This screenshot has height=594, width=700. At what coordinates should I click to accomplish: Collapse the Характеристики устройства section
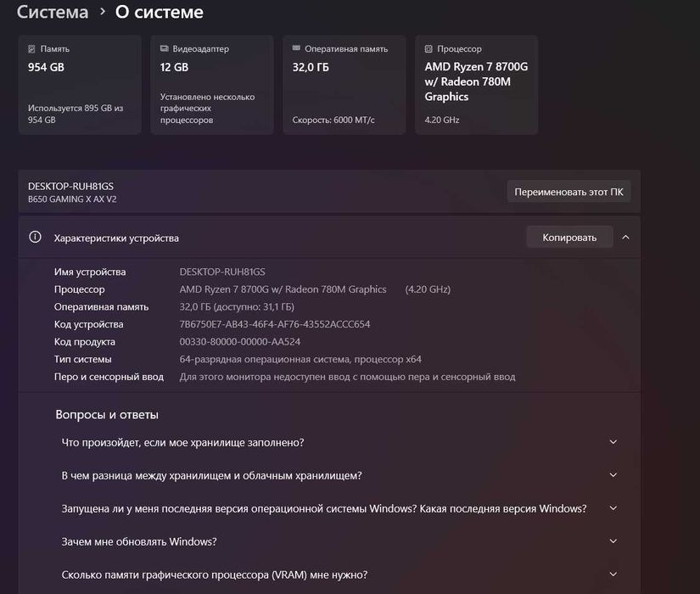tap(625, 238)
